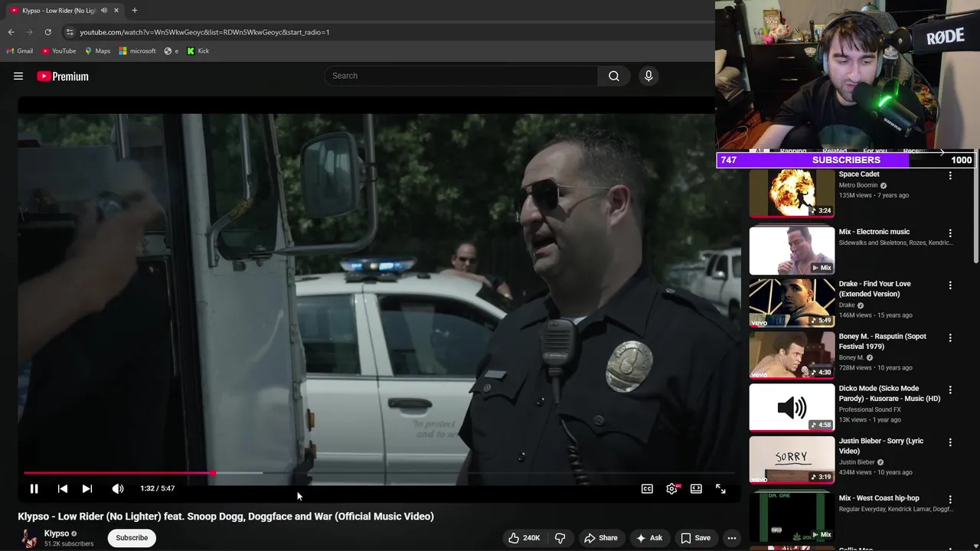Open Klypso channel avatar
The width and height of the screenshot is (980, 551).
[29, 539]
